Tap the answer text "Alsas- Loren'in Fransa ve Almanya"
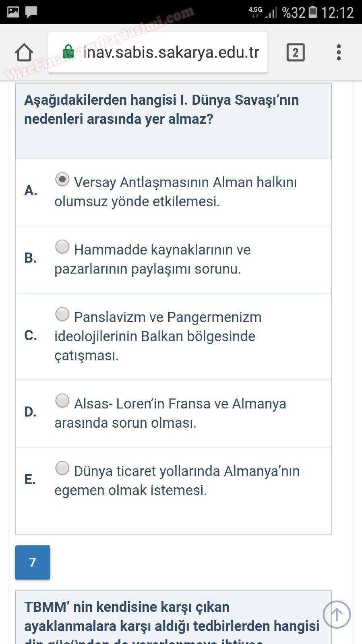362x644 pixels. click(x=180, y=404)
